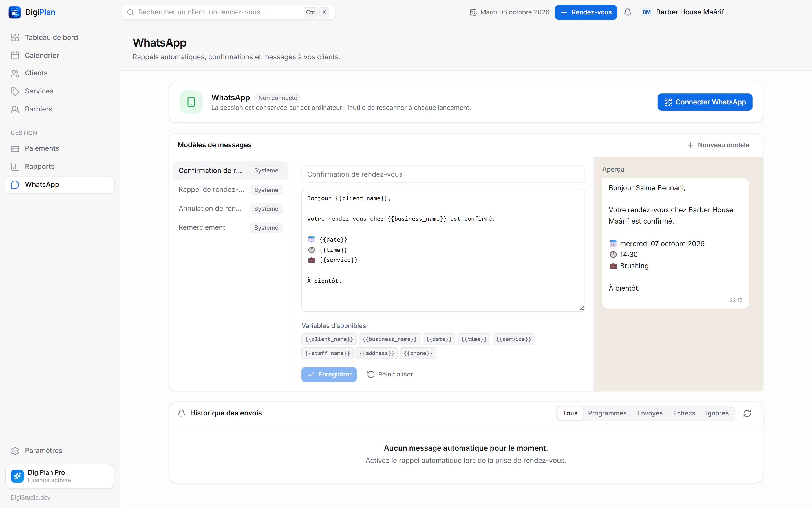Insert the {{business_name}} variable chip
Image resolution: width=812 pixels, height=508 pixels.
389,339
